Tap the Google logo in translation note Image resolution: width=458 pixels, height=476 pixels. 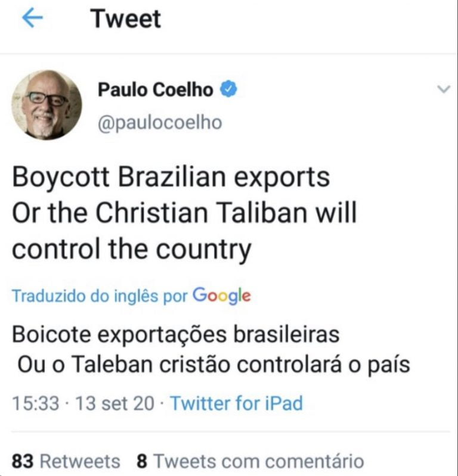click(x=222, y=295)
